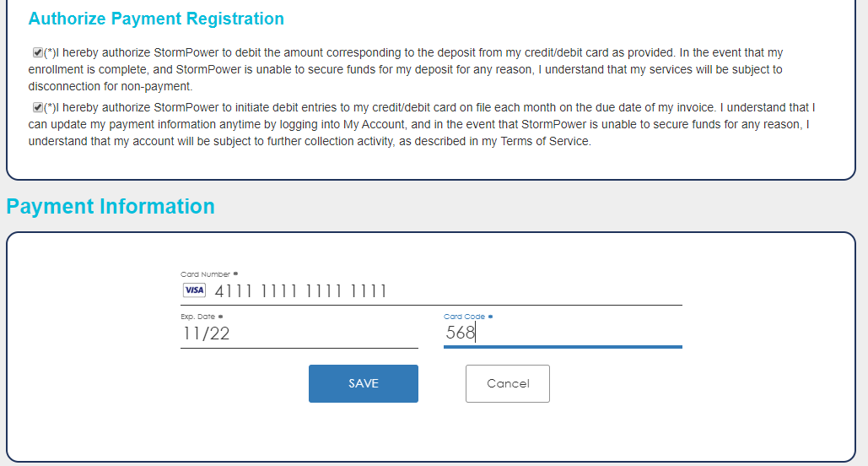Click the Authorize Payment Registration heading
868x466 pixels.
click(x=156, y=19)
